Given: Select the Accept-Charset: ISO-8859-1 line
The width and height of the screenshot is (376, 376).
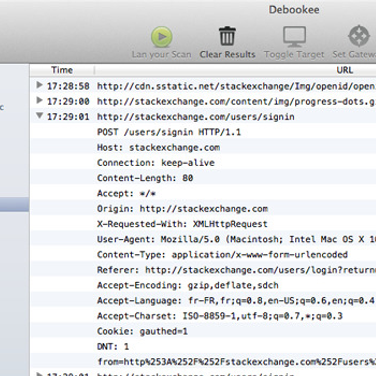Looking at the screenshot, I should coord(220,316).
